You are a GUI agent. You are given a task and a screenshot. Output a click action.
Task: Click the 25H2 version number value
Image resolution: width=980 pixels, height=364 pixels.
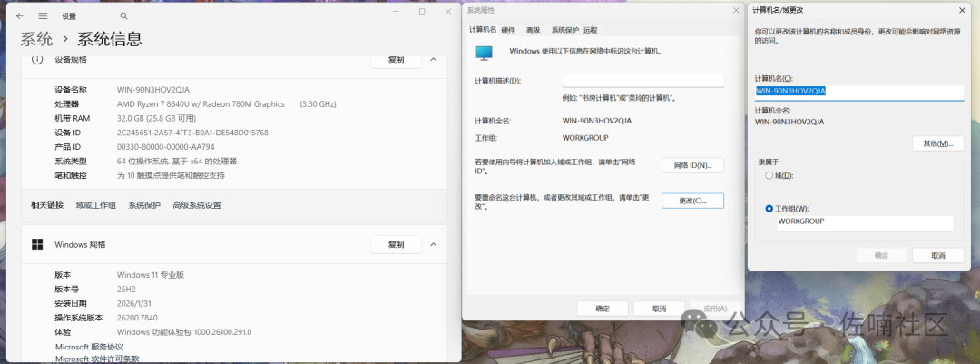pyautogui.click(x=126, y=289)
